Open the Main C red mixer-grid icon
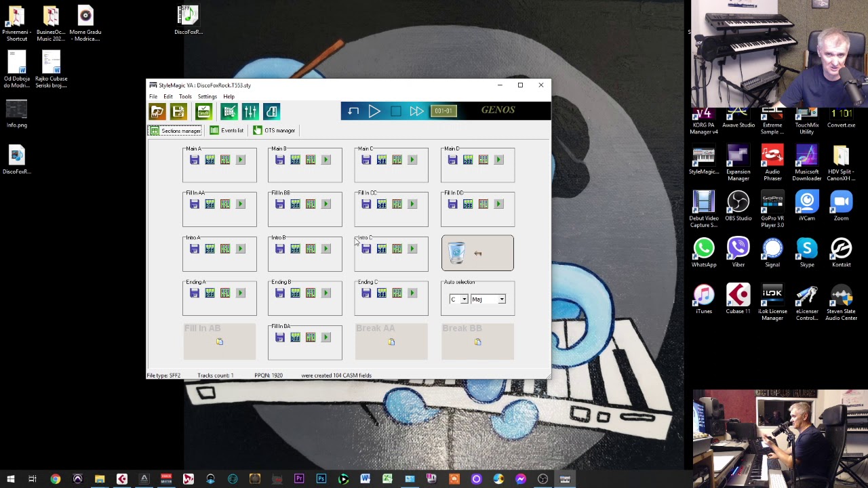 [397, 160]
